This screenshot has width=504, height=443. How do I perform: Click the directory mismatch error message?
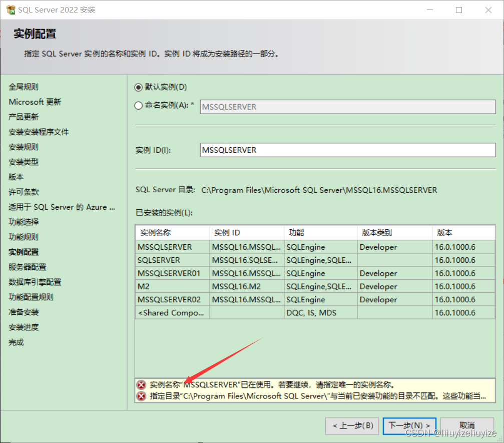(318, 396)
